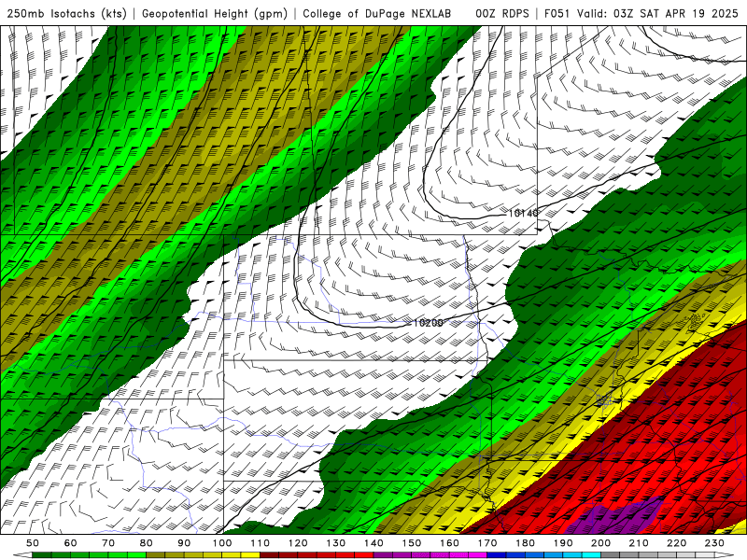The width and height of the screenshot is (747, 560).
Task: Click the '250mb Isotachs (kts)' title text
Action: (x=66, y=14)
